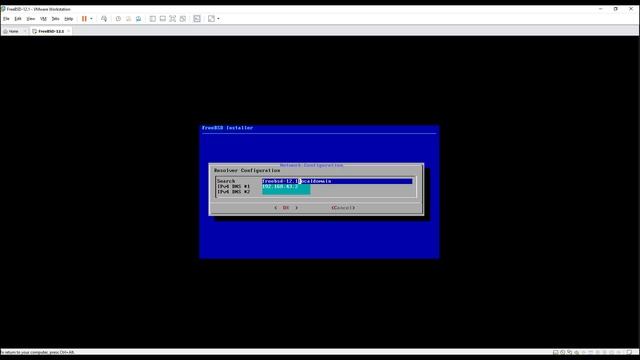The image size is (640, 360).
Task: Take a snapshot with the clock icon
Action: coord(118,19)
